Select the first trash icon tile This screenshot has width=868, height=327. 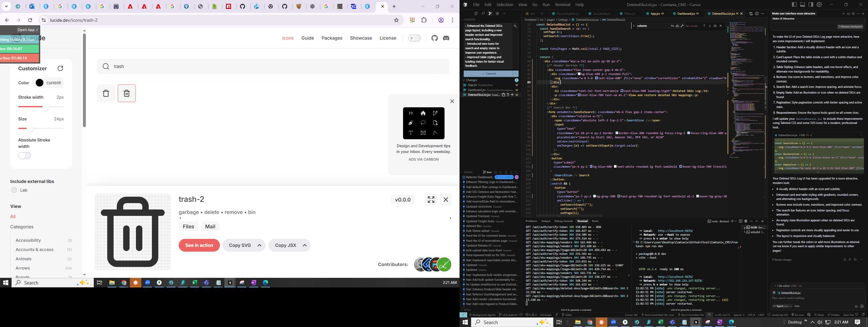(106, 93)
